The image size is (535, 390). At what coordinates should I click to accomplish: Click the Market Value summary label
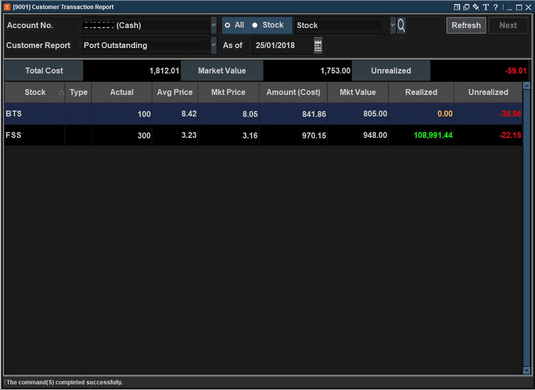coord(222,71)
